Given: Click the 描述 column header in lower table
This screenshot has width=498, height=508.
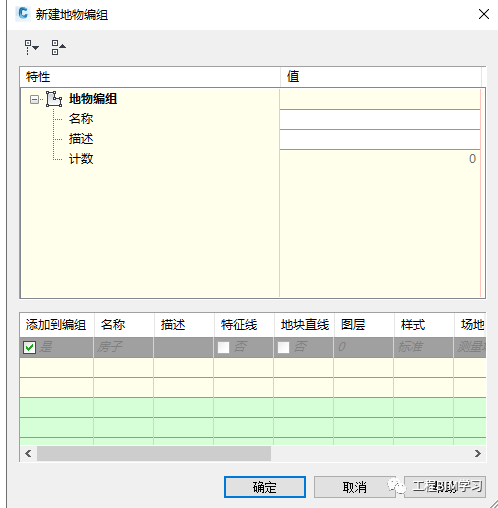Looking at the screenshot, I should pyautogui.click(x=184, y=325).
